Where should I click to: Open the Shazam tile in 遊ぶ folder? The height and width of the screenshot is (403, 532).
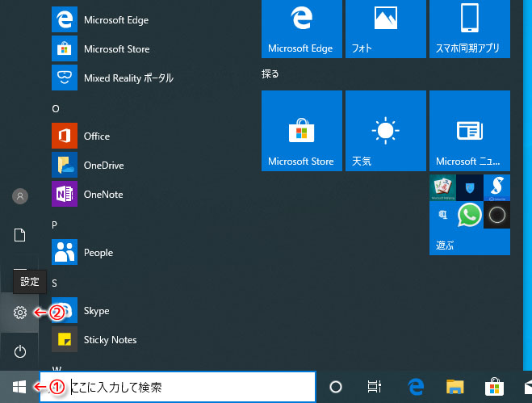(496, 187)
